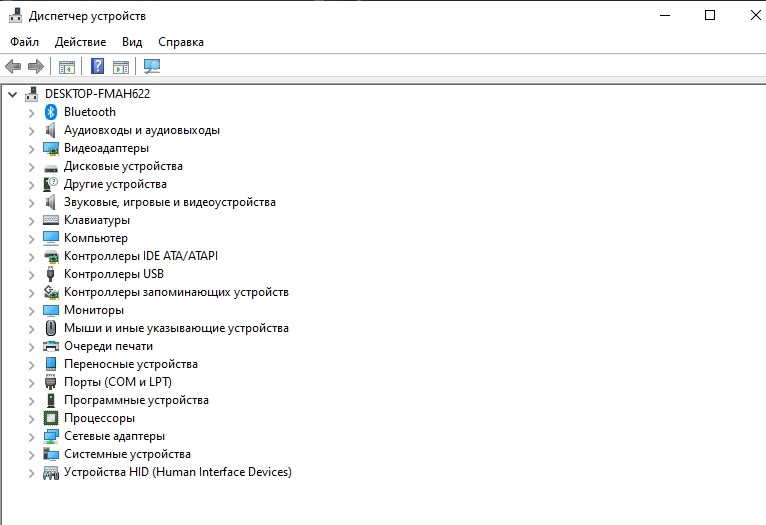
Task: Expand the Аудиовходы и аудиовыходы category
Action: (32, 131)
